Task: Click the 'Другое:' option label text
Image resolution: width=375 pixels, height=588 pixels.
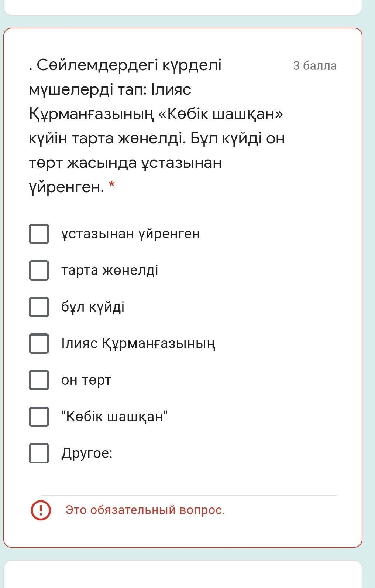Action: point(87,453)
